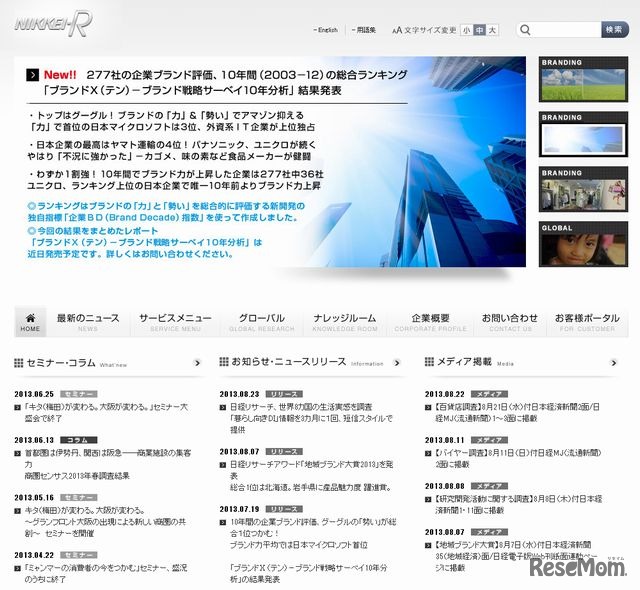
Task: Open the メディア掲載 section arrow
Action: (x=613, y=363)
